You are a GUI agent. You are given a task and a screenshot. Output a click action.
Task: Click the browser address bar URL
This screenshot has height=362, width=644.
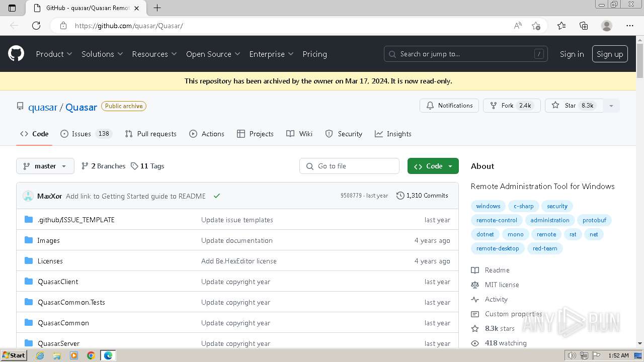129,26
